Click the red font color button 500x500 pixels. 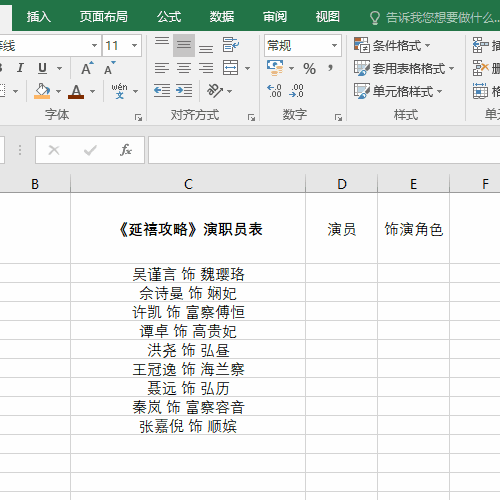76,91
